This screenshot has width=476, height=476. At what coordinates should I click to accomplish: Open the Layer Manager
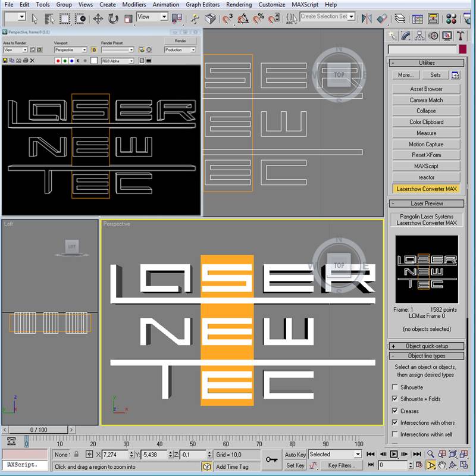[x=400, y=19]
